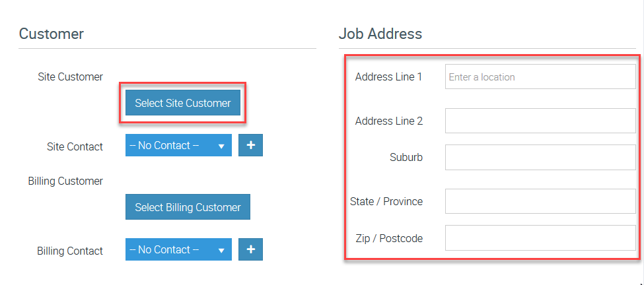Click the Billing Customer label

65,181
